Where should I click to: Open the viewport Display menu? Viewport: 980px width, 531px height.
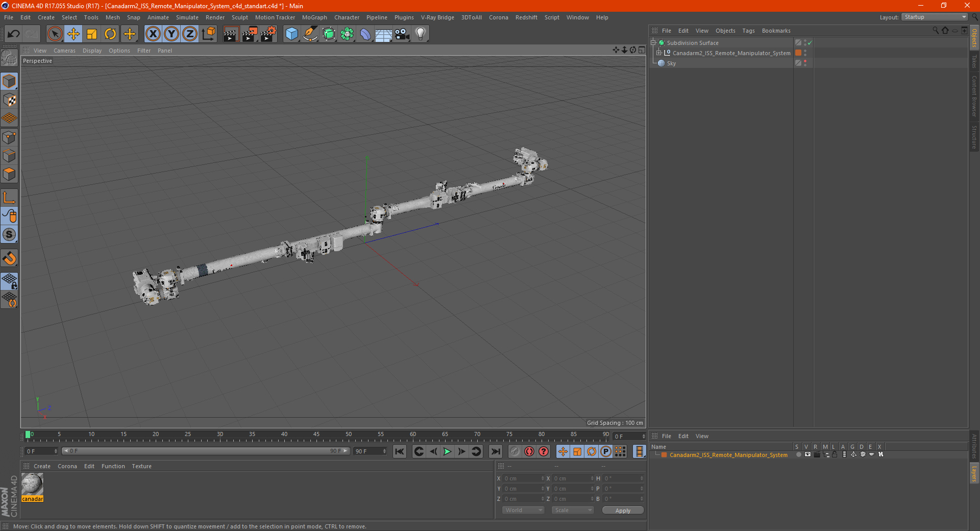(x=92, y=51)
